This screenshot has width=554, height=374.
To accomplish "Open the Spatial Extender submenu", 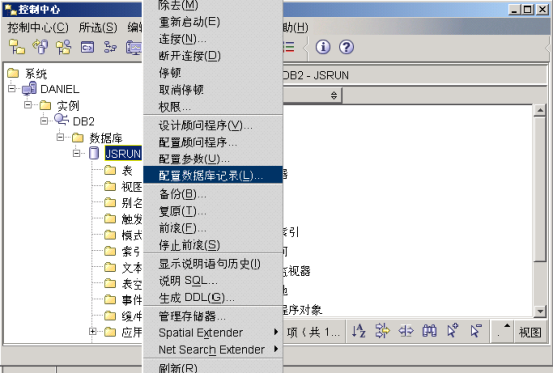I will coord(213,332).
